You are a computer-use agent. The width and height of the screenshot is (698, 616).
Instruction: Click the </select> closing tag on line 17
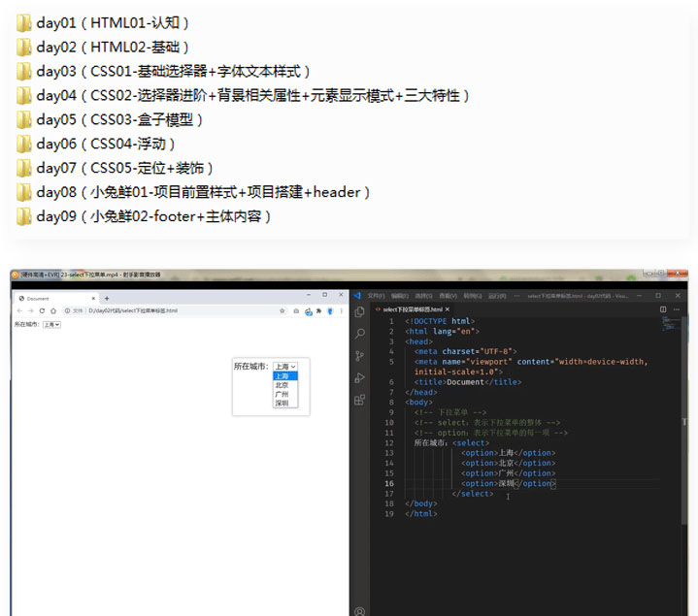(473, 494)
